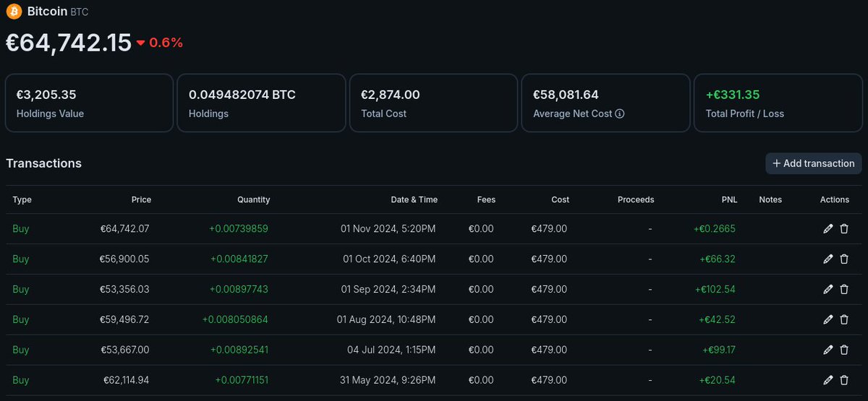Click the date 01 Nov 2024, 5:20PM
868x401 pixels.
pos(388,229)
